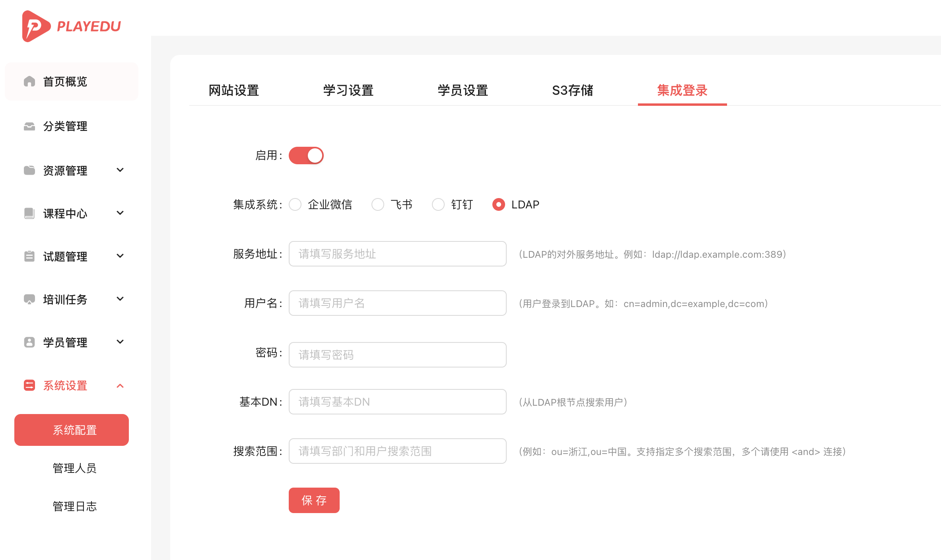941x560 pixels.
Task: Expand the 试题管理 menu chevron
Action: click(x=120, y=256)
